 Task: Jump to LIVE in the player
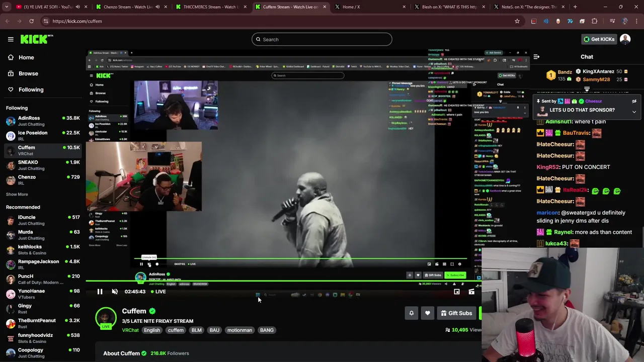click(x=157, y=292)
